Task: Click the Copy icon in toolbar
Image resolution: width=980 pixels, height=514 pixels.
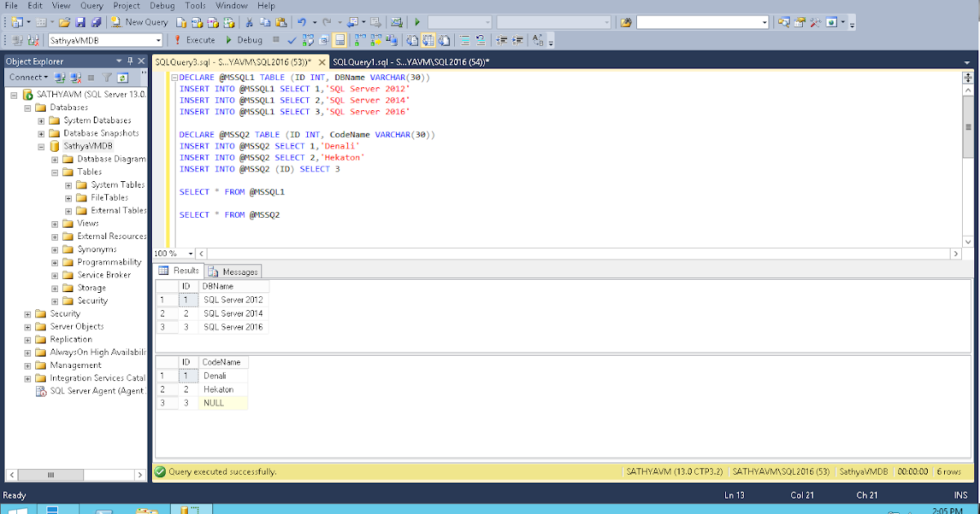Action: coord(265,22)
